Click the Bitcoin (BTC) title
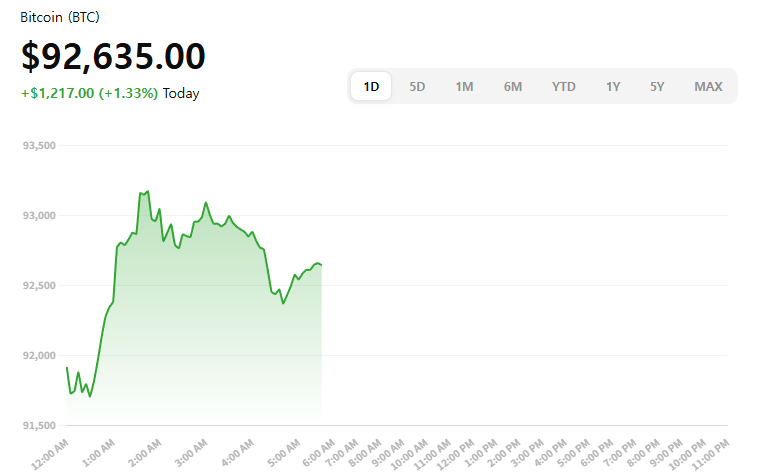This screenshot has height=473, width=757. click(x=60, y=18)
